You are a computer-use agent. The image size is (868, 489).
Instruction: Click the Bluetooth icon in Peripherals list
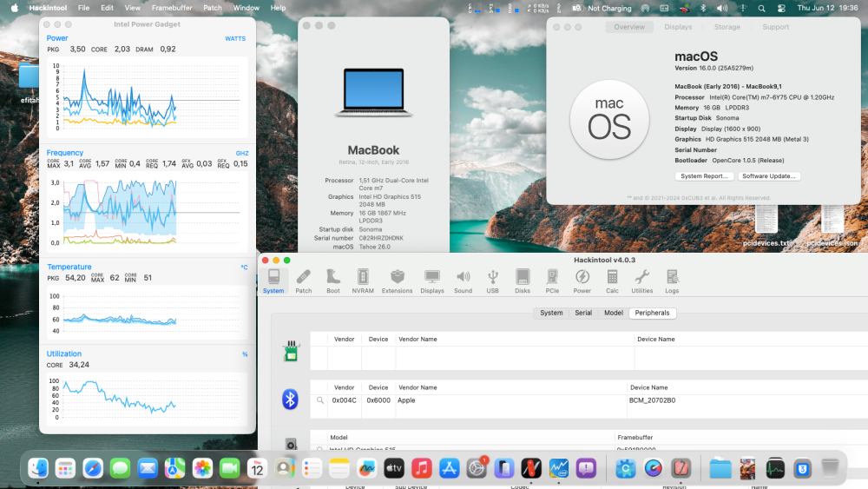291,400
